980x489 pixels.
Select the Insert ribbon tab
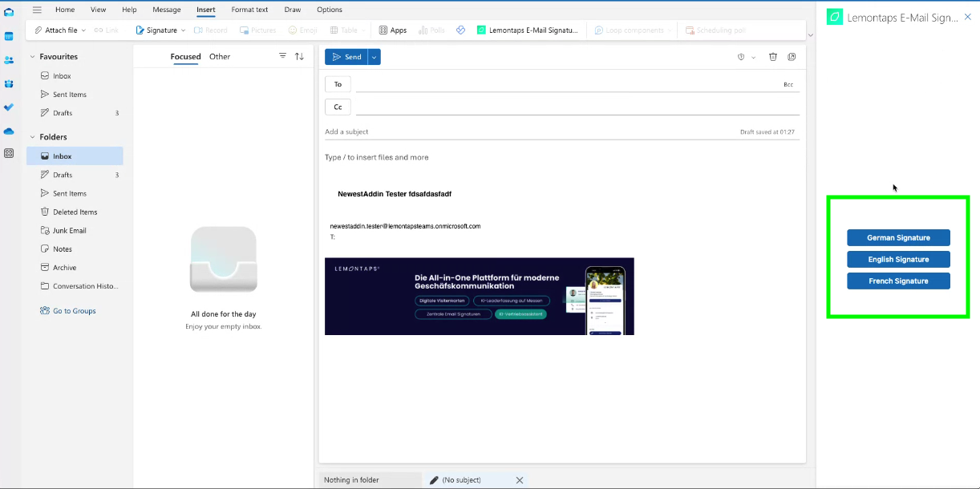coord(206,10)
